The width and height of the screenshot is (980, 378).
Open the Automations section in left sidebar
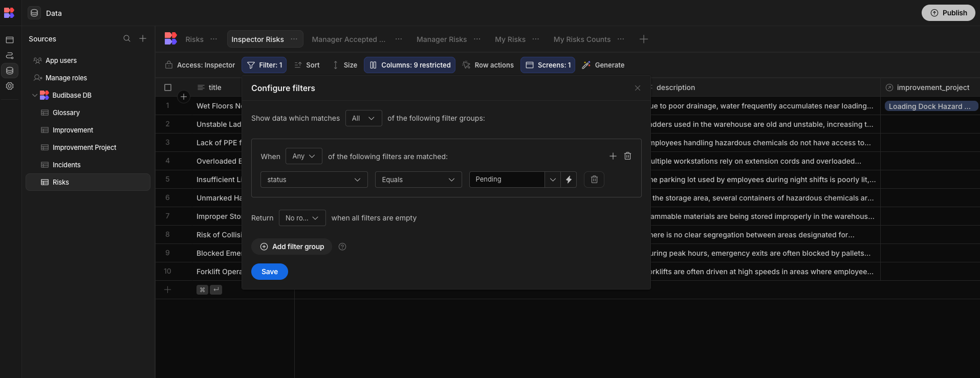pos(10,55)
